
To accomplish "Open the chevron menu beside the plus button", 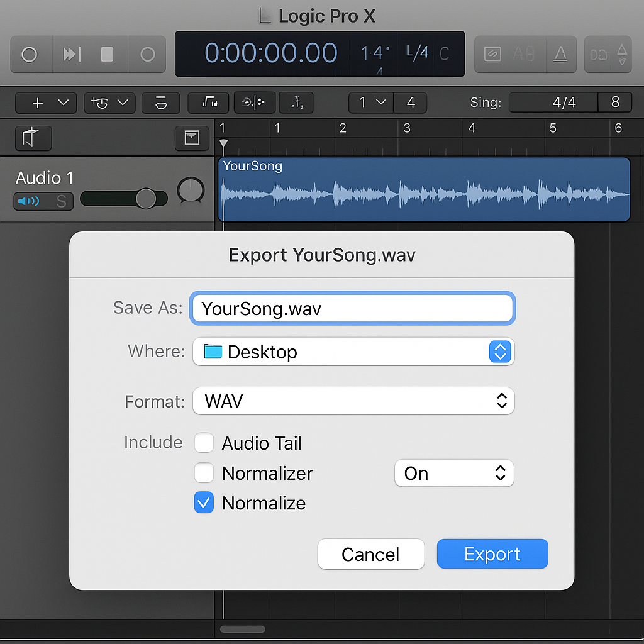I will (64, 103).
